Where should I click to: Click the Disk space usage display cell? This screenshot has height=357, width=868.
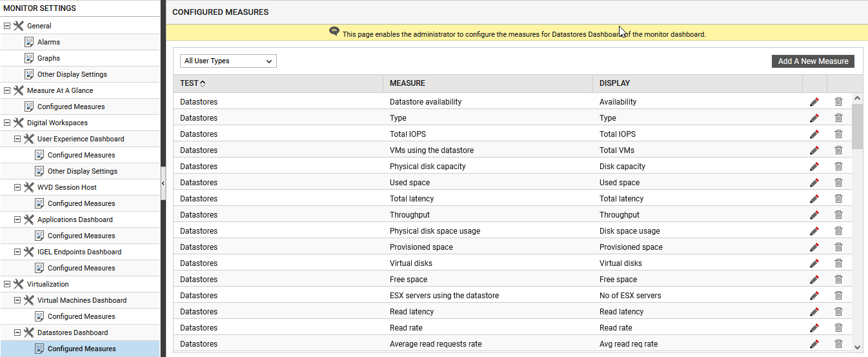pyautogui.click(x=629, y=231)
